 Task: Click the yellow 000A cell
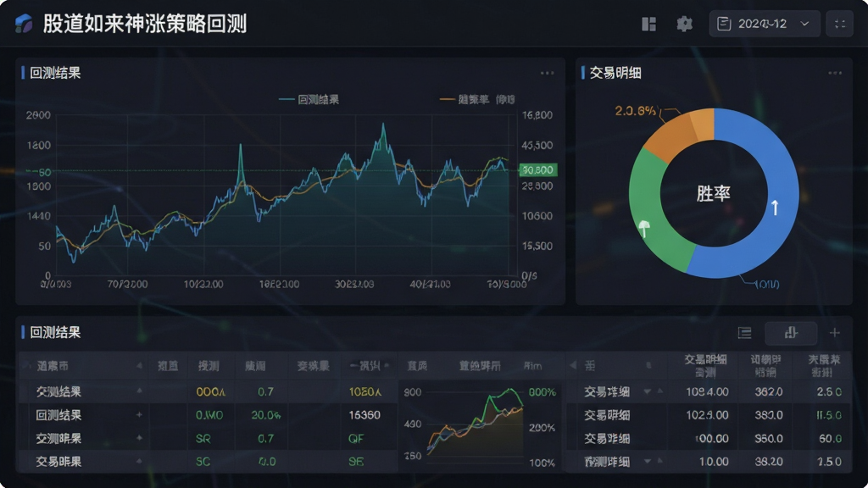click(210, 391)
